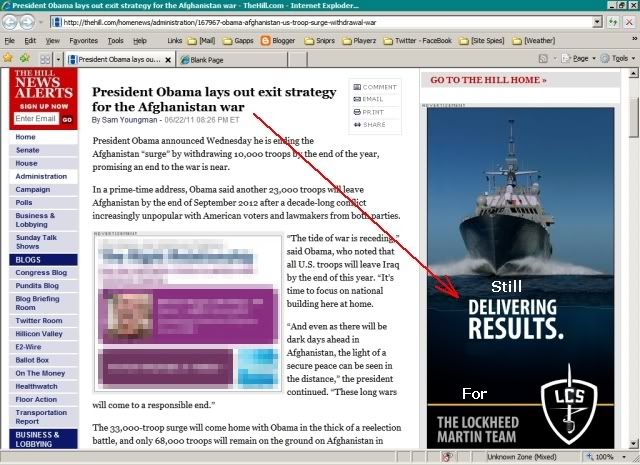Click the empty new tab button
The width and height of the screenshot is (640, 465).
298,60
